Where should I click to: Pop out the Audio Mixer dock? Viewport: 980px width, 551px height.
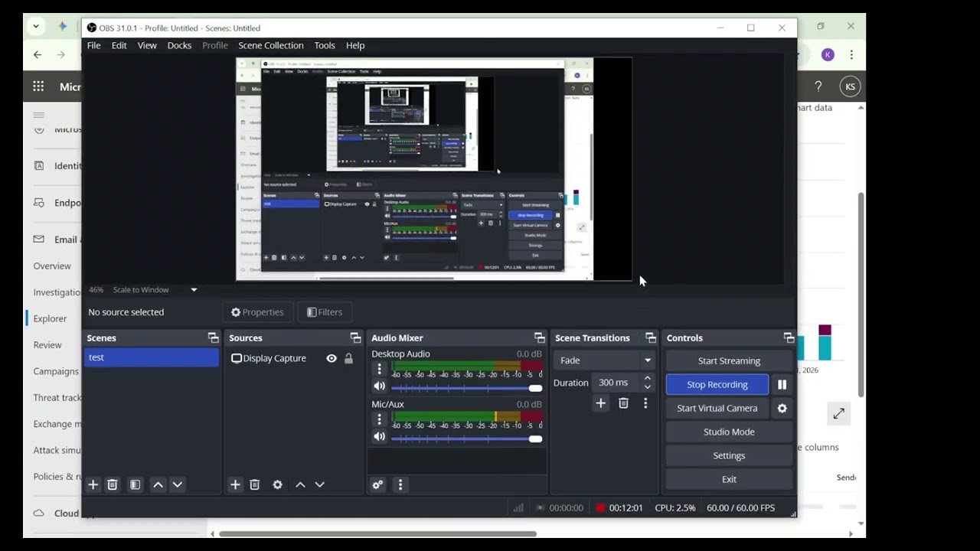point(539,337)
